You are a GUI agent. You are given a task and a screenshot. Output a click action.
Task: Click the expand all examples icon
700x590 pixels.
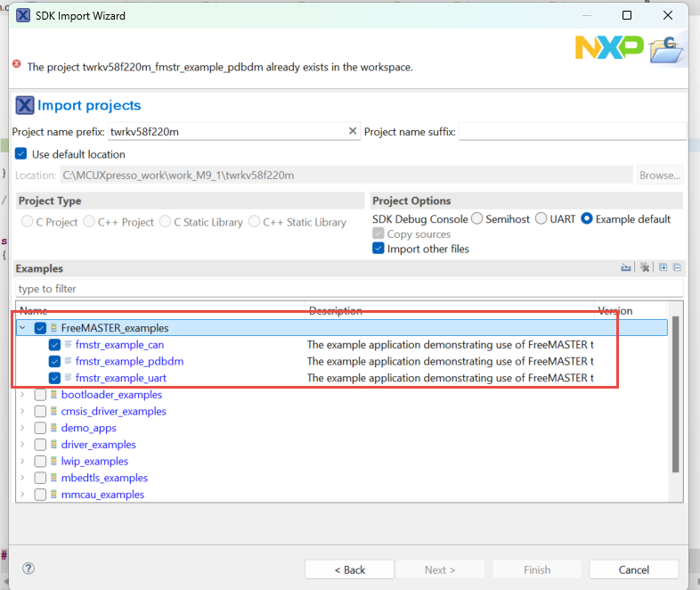pos(663,267)
